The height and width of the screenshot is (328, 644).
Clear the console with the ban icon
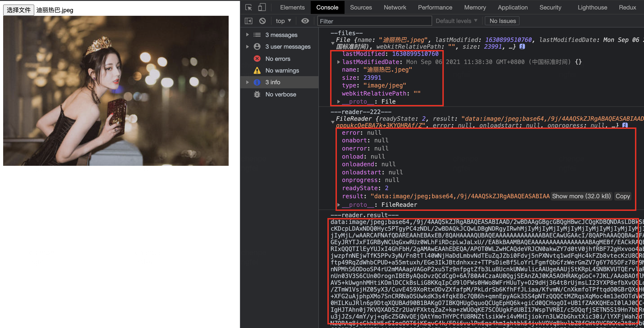click(262, 21)
